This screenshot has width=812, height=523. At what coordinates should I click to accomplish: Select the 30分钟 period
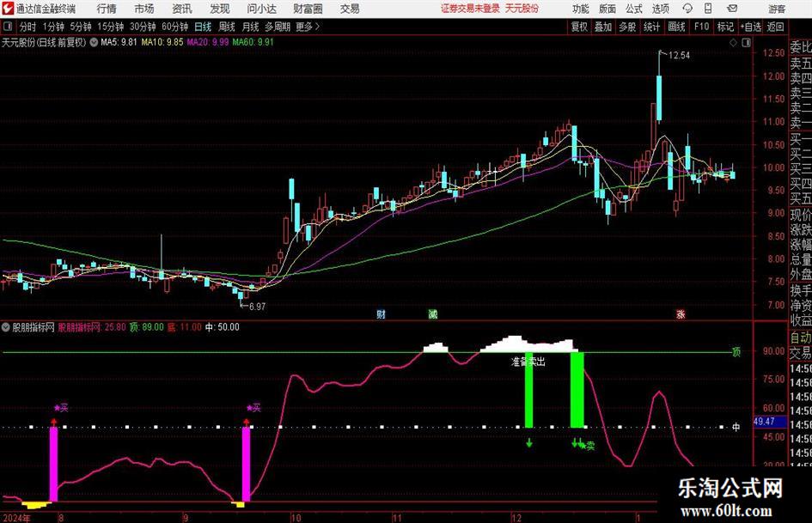(x=143, y=27)
